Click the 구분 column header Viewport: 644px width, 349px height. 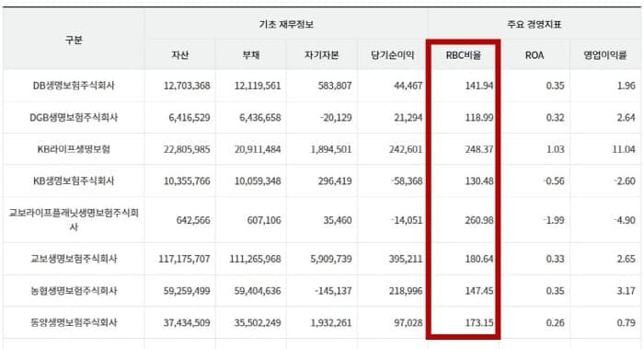click(x=74, y=40)
